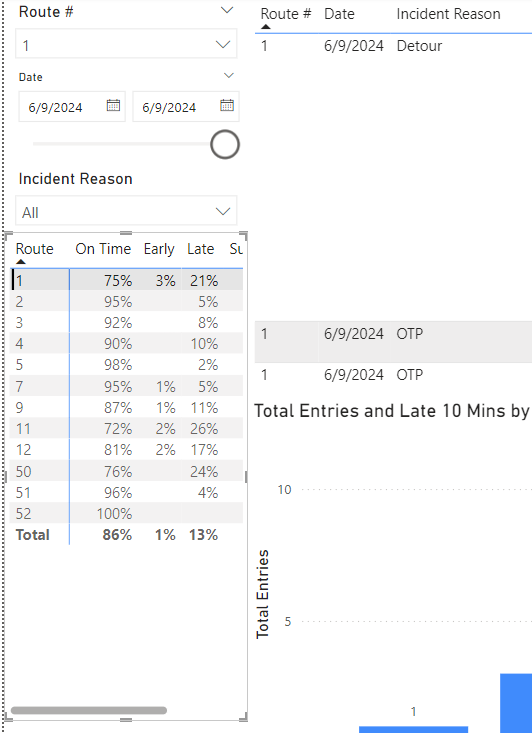Select route 5 row in table
The width and height of the screenshot is (532, 733).
126,365
